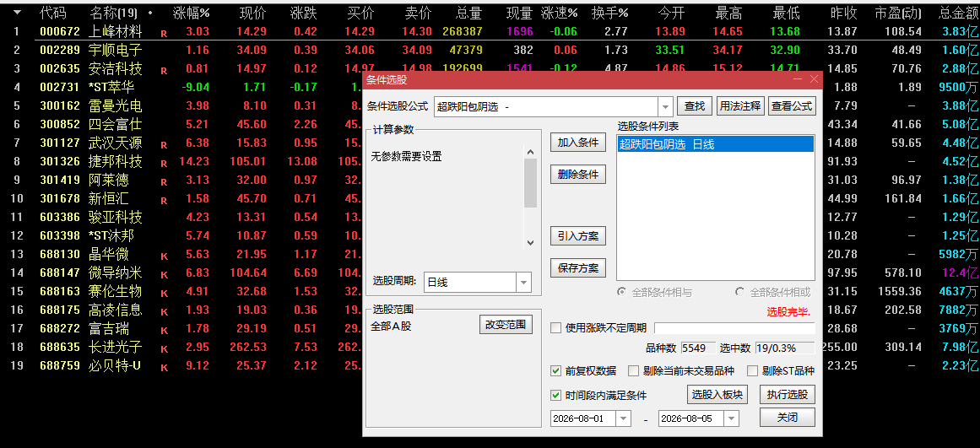Click the K marker of 必贝特-U
This screenshot has width=980, height=448.
point(164,367)
